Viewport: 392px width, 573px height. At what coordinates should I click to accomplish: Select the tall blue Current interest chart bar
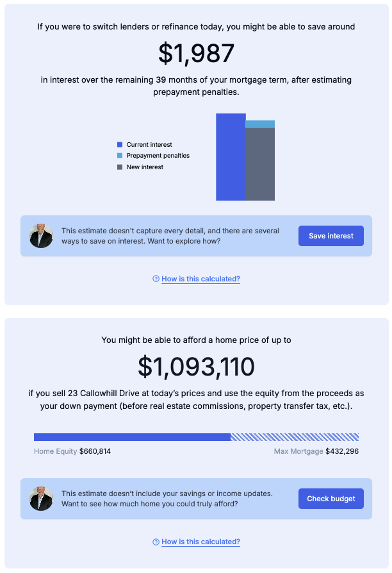[x=231, y=157]
